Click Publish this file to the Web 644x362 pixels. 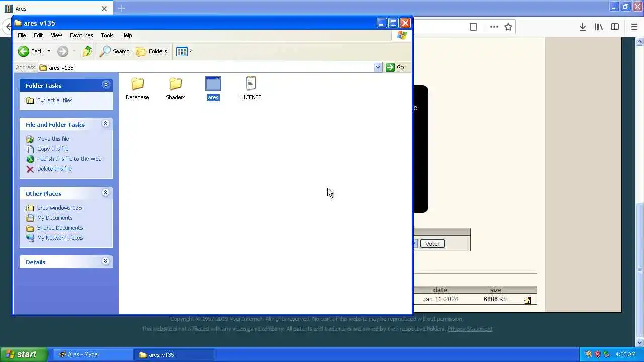[69, 159]
